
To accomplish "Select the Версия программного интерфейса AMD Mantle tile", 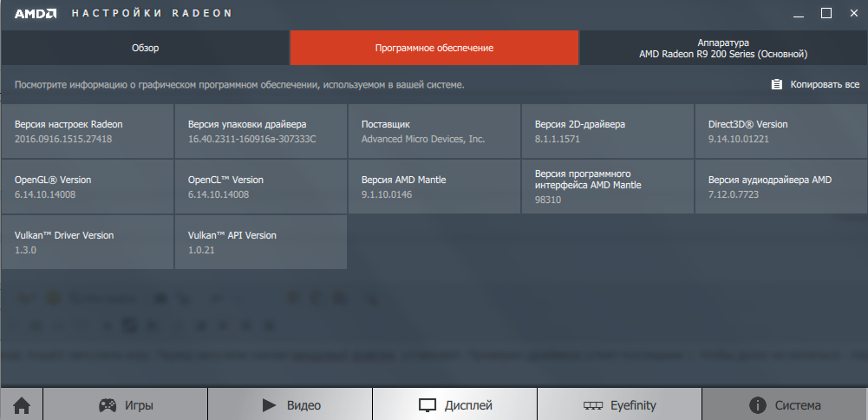I will click(x=608, y=187).
